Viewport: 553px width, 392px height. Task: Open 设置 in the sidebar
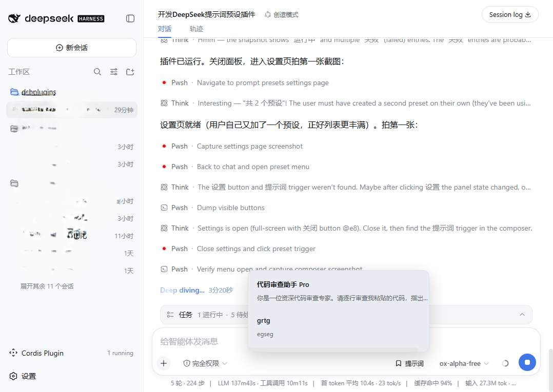tap(23, 376)
